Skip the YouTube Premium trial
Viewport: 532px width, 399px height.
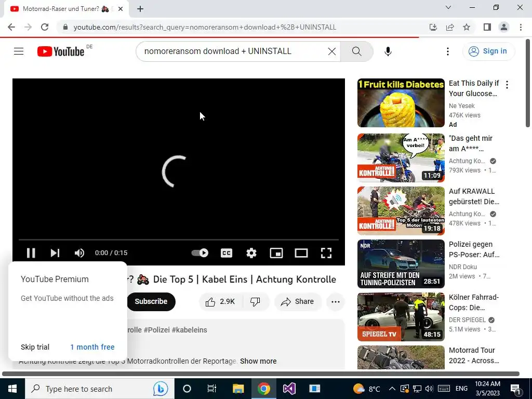tap(35, 347)
